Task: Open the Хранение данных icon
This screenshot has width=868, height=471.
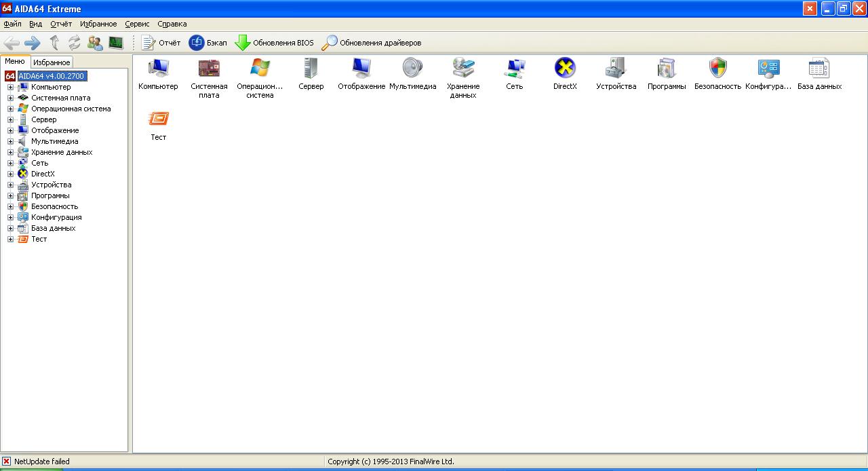Action: pos(463,68)
